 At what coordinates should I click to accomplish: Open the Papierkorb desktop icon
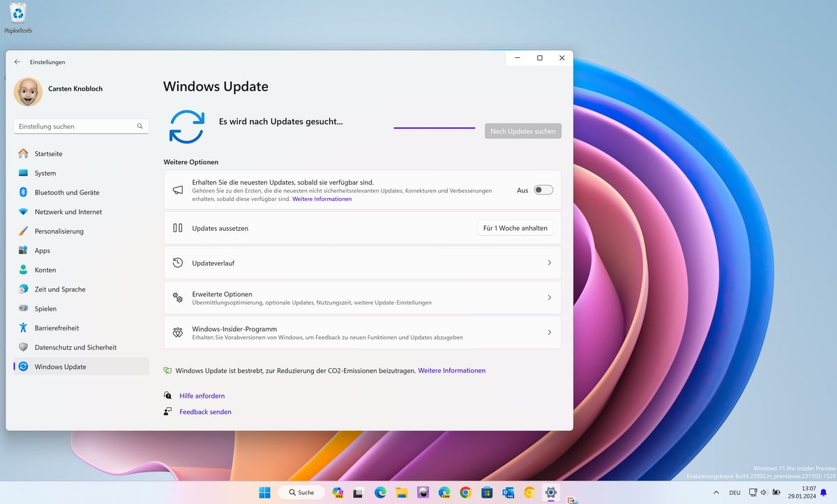pyautogui.click(x=18, y=18)
